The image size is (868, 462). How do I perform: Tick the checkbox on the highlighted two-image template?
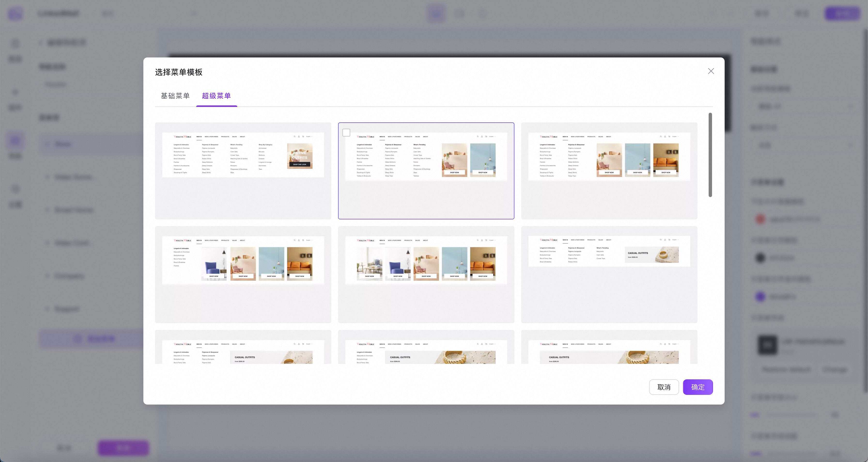click(x=346, y=133)
